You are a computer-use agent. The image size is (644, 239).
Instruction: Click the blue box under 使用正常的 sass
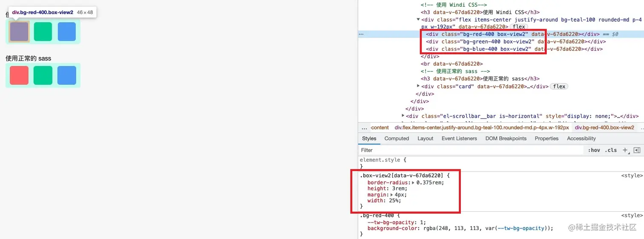click(x=67, y=75)
